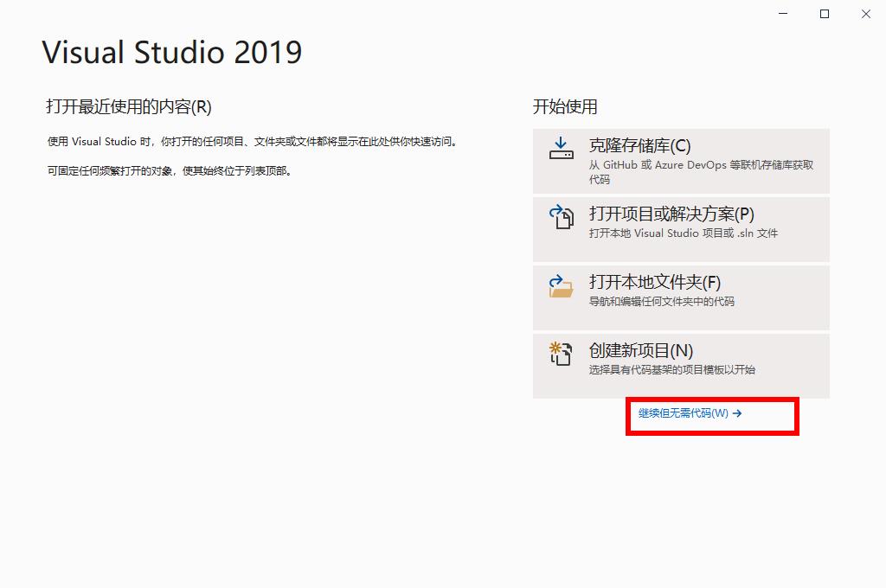Follow the 继续但无需代码(W) link
The width and height of the screenshot is (886, 588).
pyautogui.click(x=690, y=413)
